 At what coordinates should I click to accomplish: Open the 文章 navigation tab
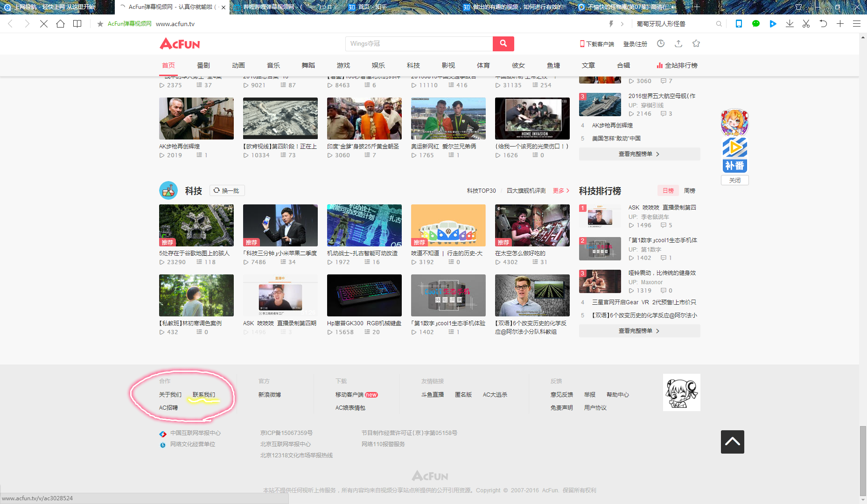click(x=588, y=65)
